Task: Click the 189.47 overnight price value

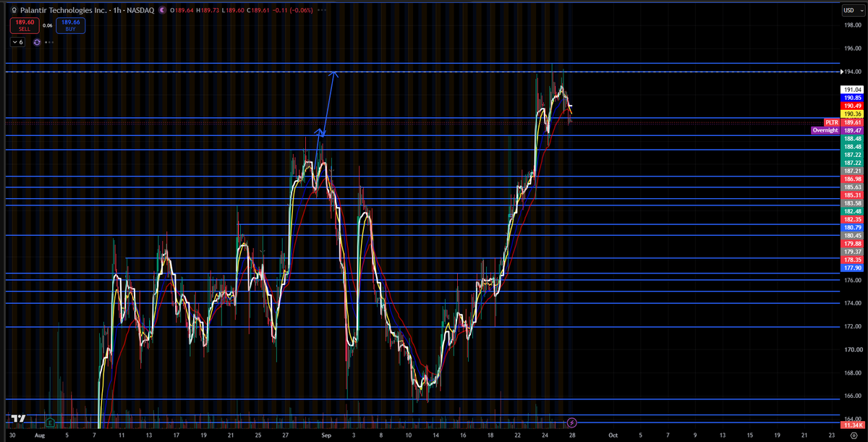Action: [x=851, y=130]
